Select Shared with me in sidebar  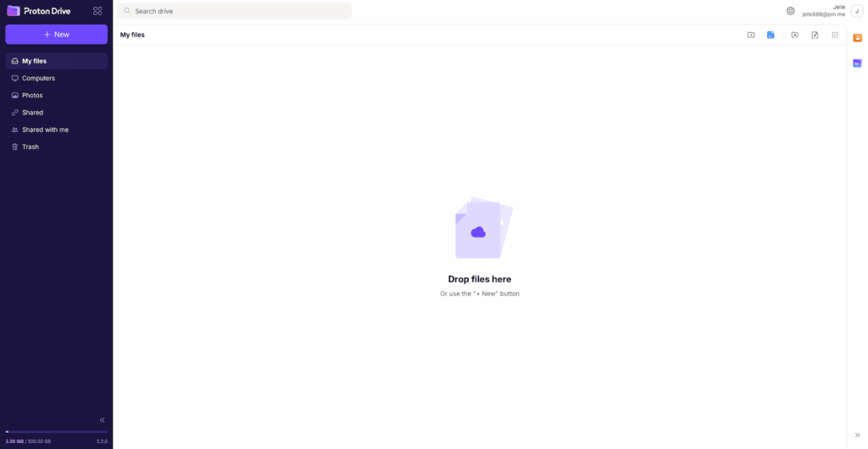point(45,130)
